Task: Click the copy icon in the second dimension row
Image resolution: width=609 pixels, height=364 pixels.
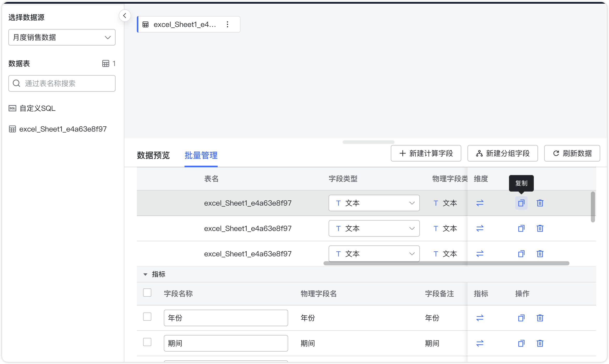Action: 521,228
